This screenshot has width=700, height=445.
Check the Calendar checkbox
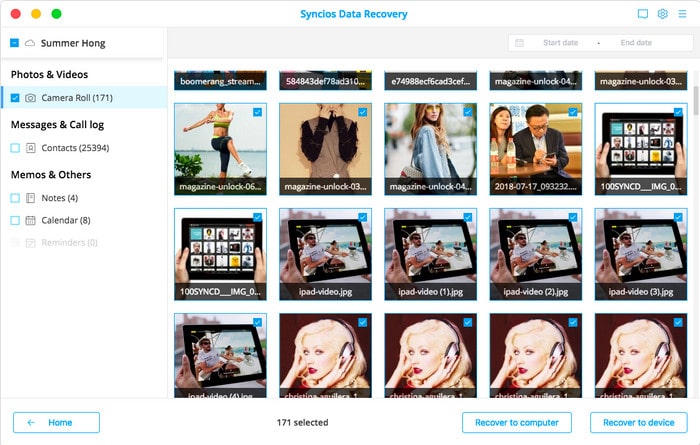coord(15,220)
